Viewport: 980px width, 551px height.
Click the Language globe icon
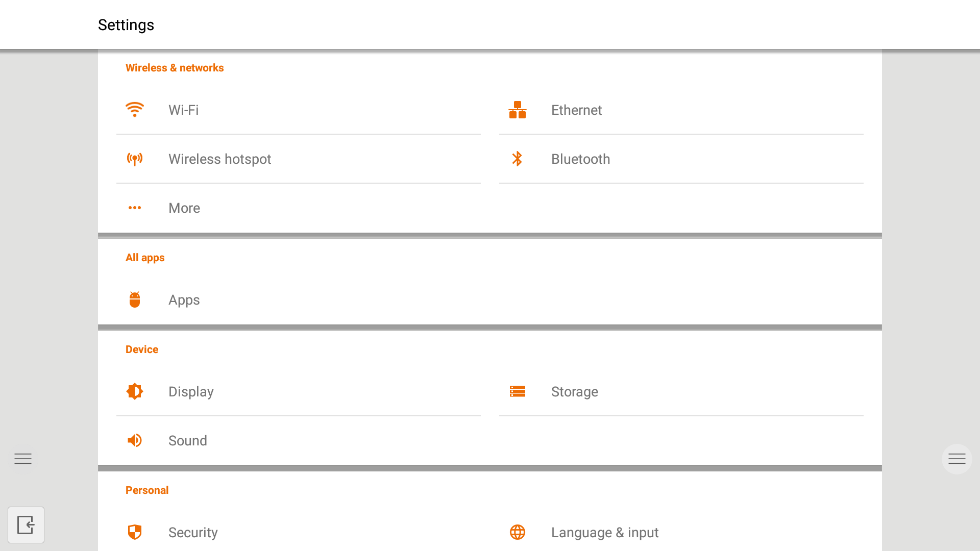click(x=517, y=532)
